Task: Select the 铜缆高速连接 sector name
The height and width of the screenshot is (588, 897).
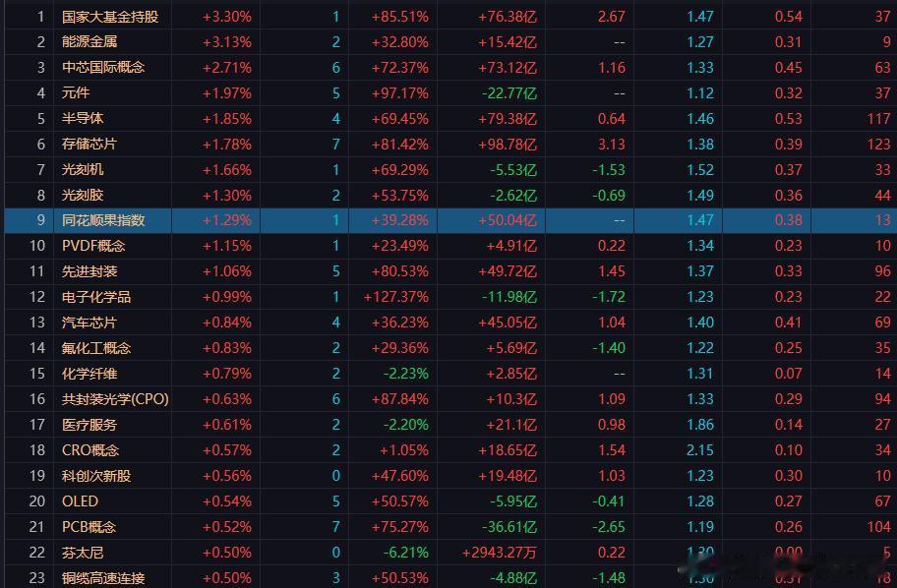Action: 103,578
